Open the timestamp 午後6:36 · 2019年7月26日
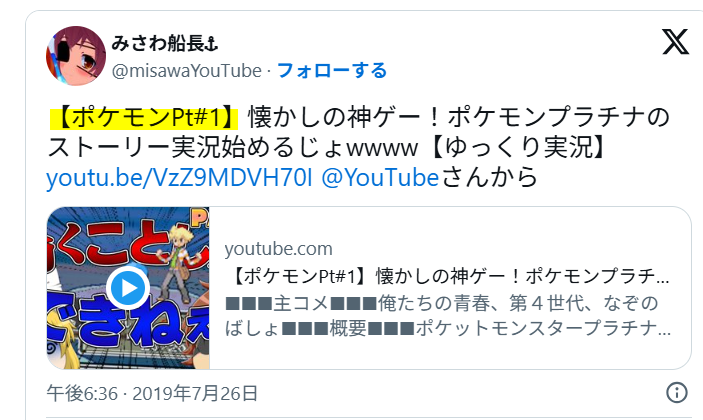Image resolution: width=703 pixels, height=420 pixels. pos(152,393)
